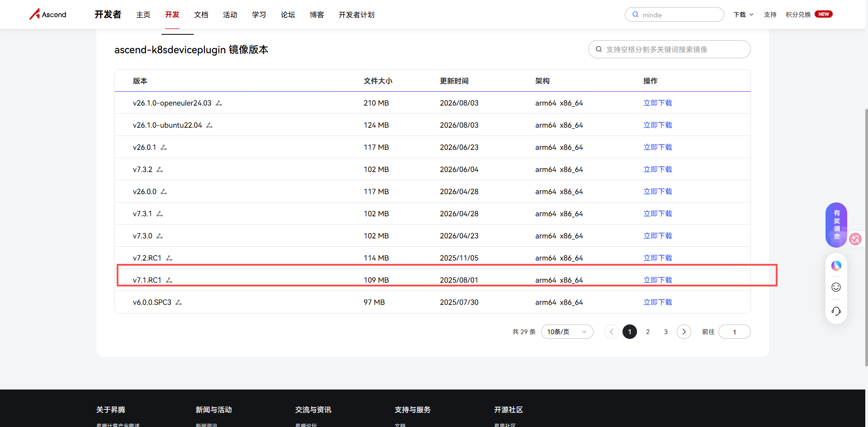Open the 活动 menu item
Image resolution: width=868 pixels, height=427 pixels.
click(230, 14)
